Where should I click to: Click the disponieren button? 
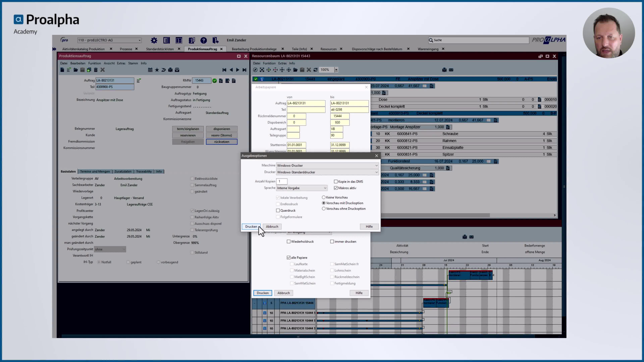(222, 129)
